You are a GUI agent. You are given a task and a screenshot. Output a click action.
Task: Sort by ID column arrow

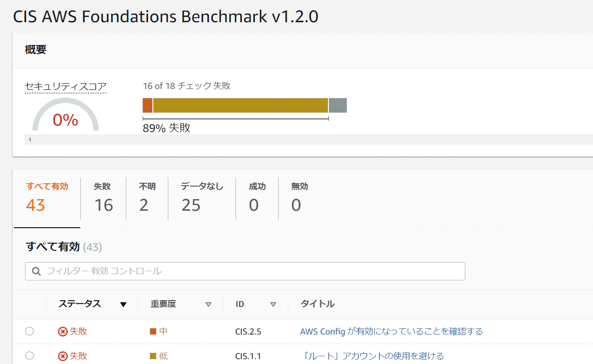coord(273,305)
